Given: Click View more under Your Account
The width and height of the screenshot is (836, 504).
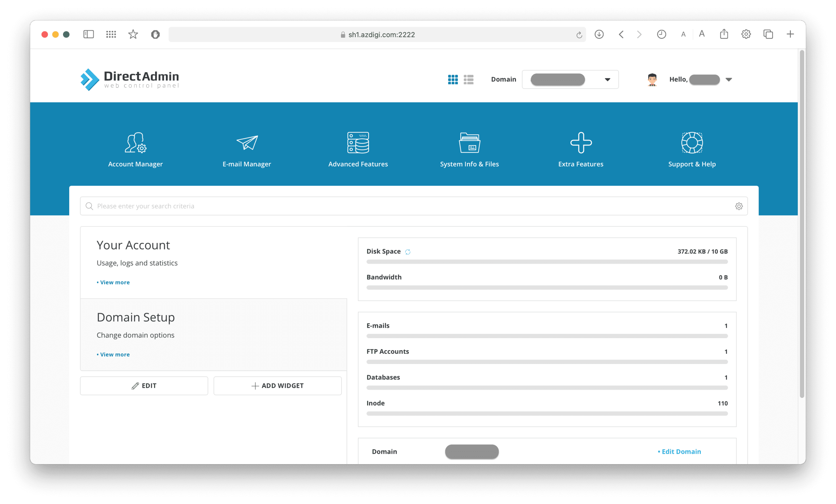Looking at the screenshot, I should coord(114,282).
